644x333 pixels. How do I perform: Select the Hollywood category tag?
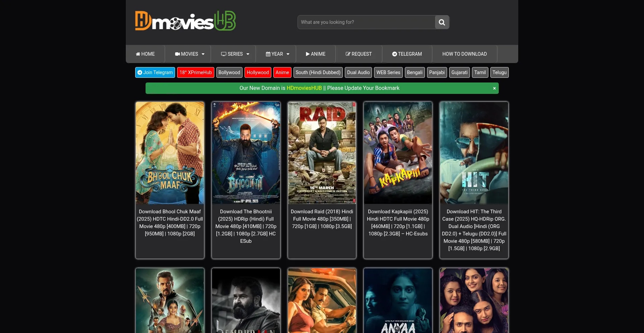pyautogui.click(x=258, y=72)
